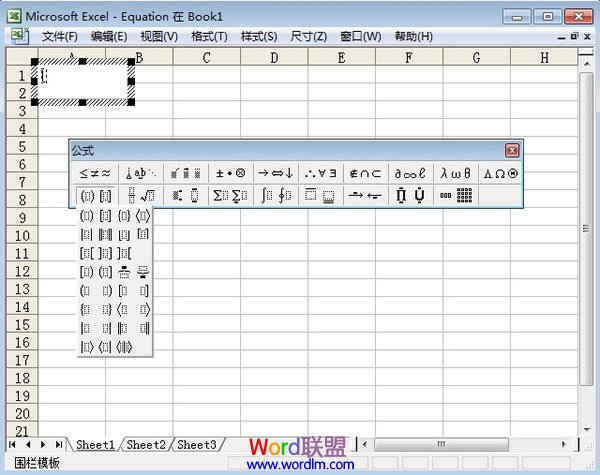Insert the left-only parenthesis template
The image size is (600, 475).
click(86, 291)
